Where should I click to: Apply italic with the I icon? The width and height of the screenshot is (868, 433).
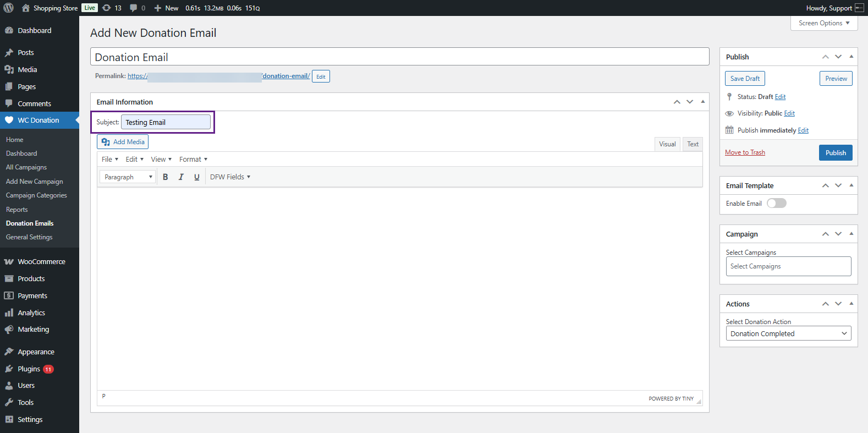point(181,177)
